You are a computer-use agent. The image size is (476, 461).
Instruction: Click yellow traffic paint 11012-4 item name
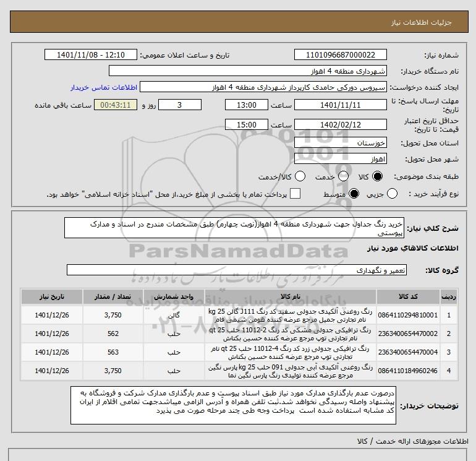pos(290,353)
